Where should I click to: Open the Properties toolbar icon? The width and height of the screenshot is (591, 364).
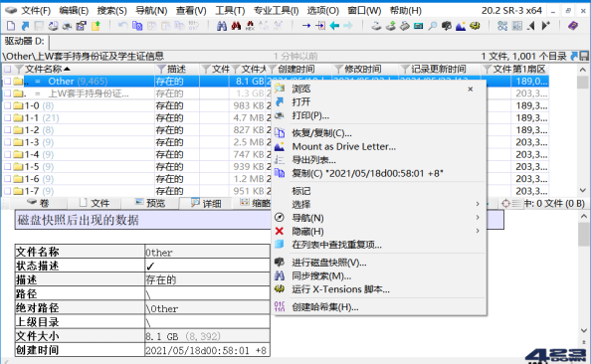coord(81,26)
